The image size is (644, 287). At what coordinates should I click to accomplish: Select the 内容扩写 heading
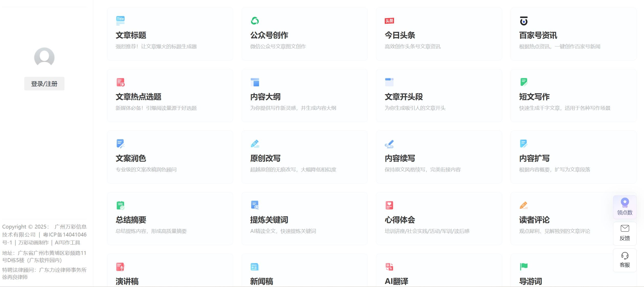click(534, 158)
